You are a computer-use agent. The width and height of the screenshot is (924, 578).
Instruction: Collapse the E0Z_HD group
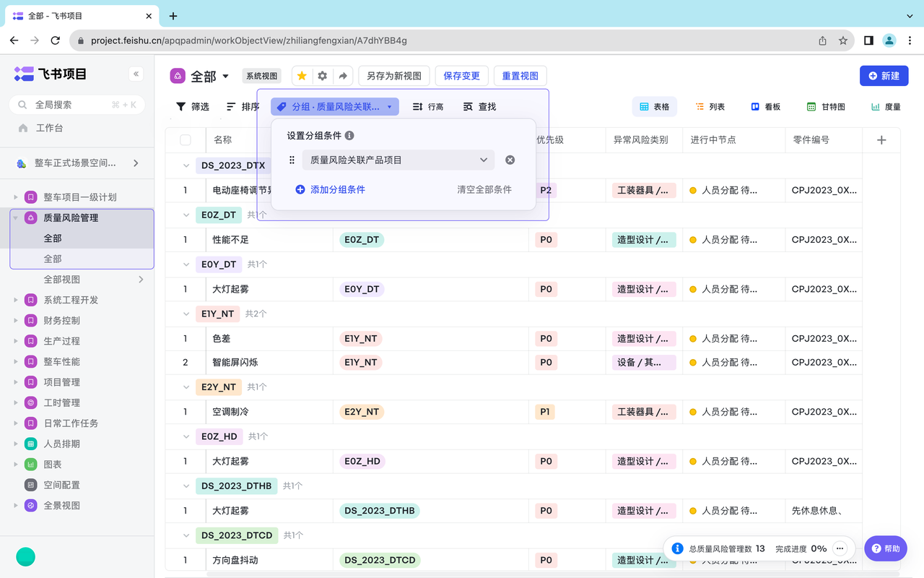(186, 436)
